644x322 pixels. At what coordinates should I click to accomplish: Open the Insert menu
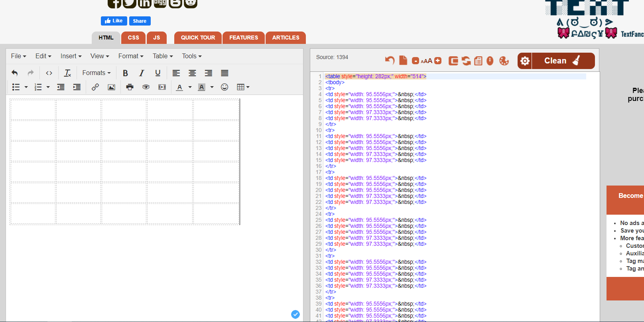click(71, 56)
